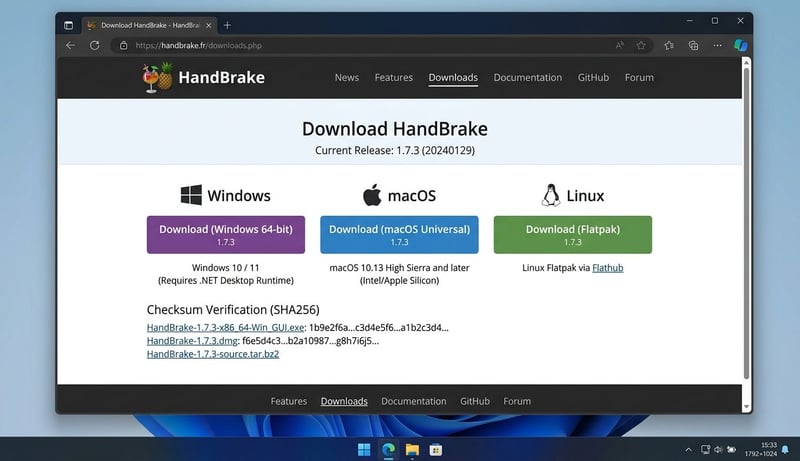
Task: Open notifications bell in taskbar
Action: (x=785, y=449)
